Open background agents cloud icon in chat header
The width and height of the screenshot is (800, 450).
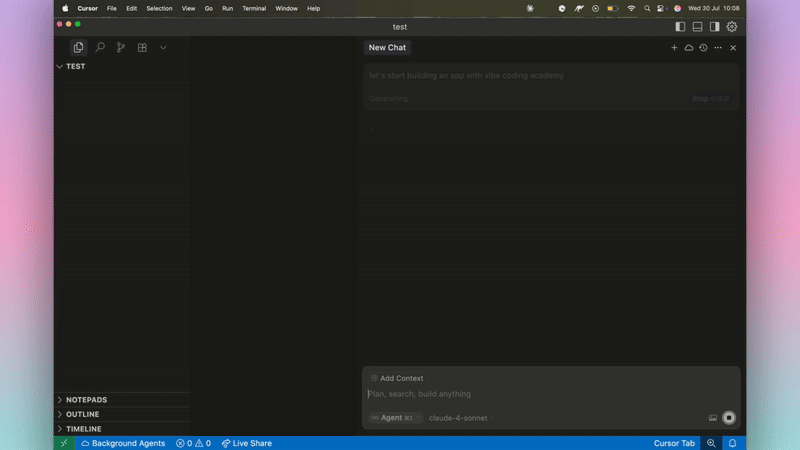click(689, 47)
